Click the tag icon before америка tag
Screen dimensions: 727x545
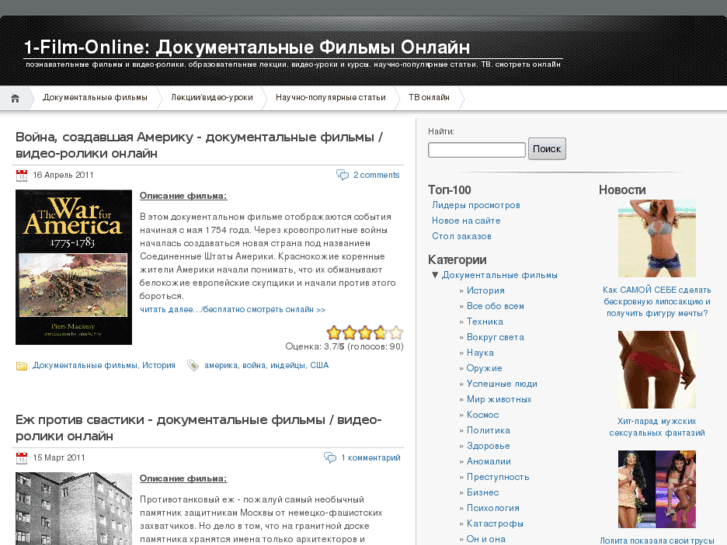192,365
